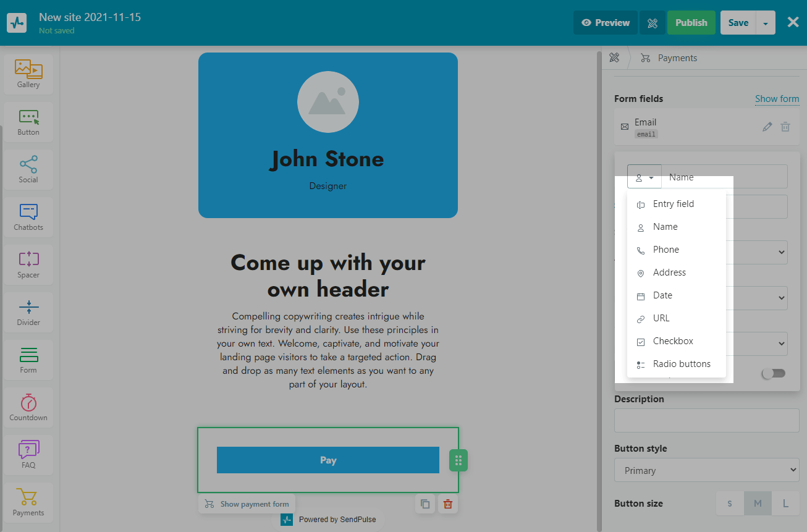Click the green Publish button
This screenshot has width=807, height=532.
click(x=691, y=23)
